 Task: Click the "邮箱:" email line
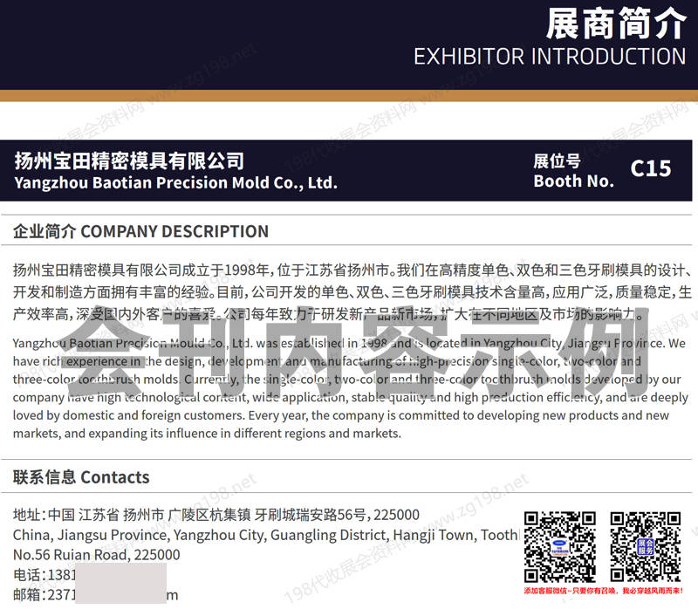[x=96, y=595]
